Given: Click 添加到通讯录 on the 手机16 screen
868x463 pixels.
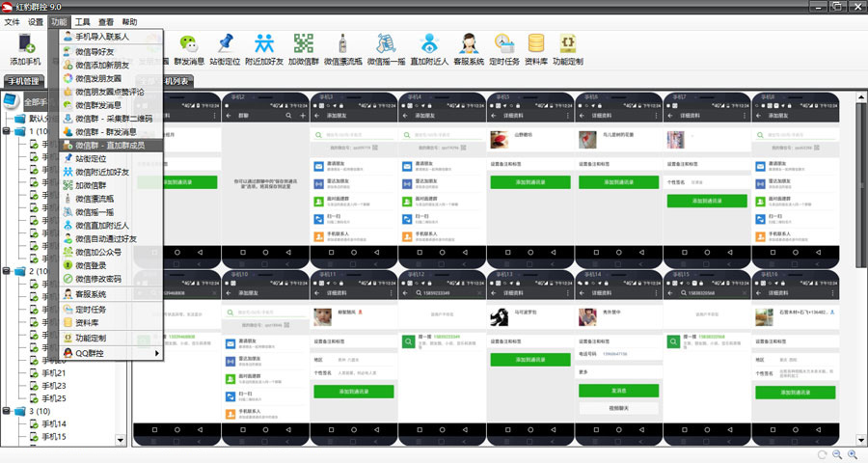Looking at the screenshot, I should pyautogui.click(x=796, y=393).
